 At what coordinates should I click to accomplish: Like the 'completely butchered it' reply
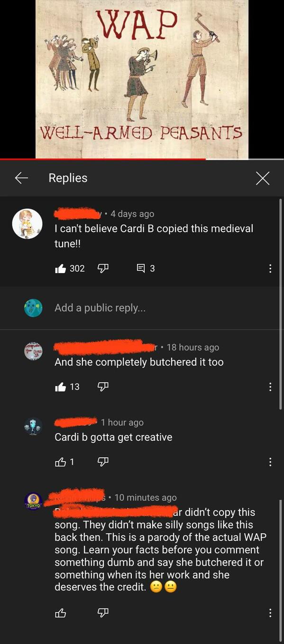[x=61, y=387]
